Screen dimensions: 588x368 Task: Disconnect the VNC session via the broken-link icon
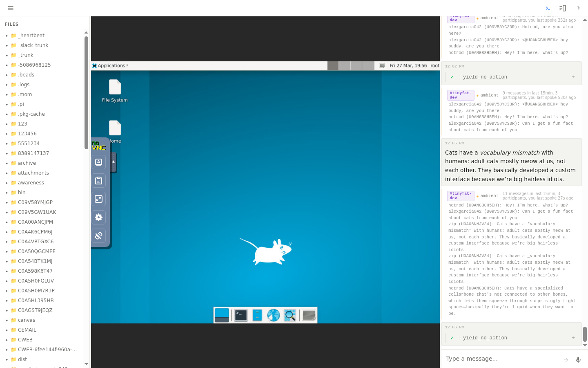(98, 236)
